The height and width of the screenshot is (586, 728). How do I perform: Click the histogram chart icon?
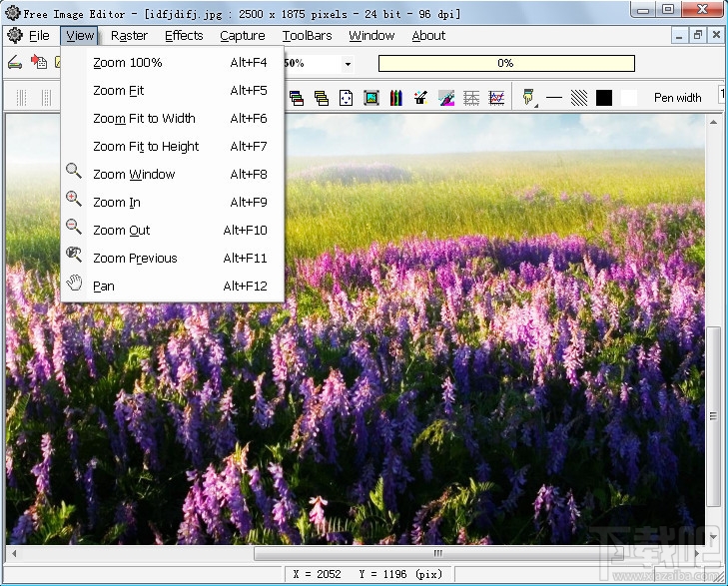click(496, 98)
